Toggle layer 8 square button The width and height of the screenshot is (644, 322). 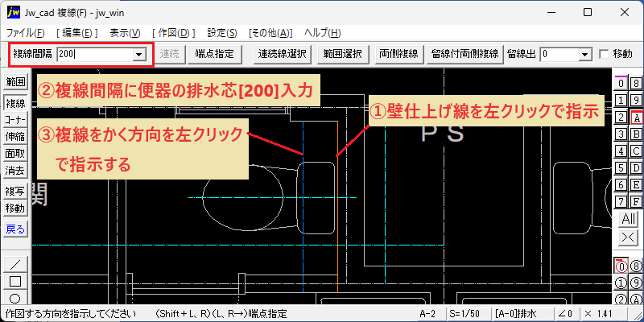point(636,84)
